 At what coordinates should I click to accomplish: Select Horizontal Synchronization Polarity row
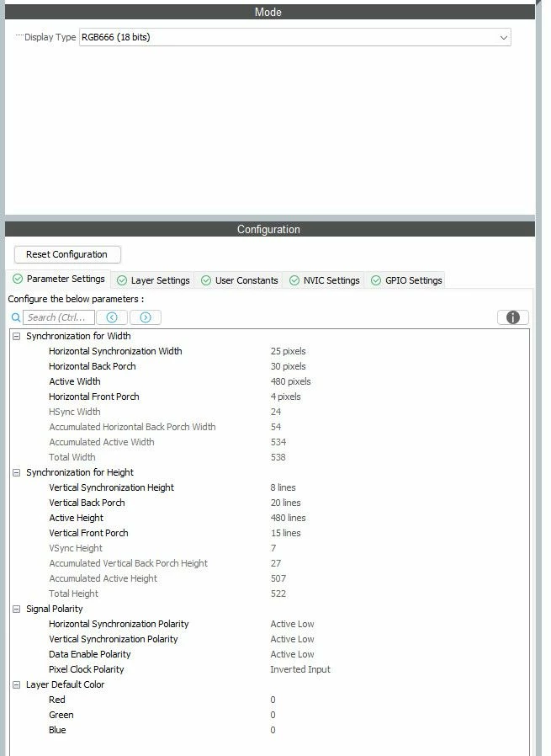click(270, 624)
